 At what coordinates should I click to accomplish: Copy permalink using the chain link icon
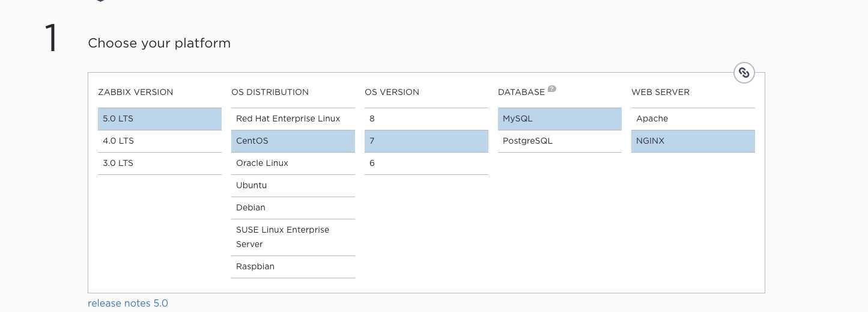coord(744,73)
